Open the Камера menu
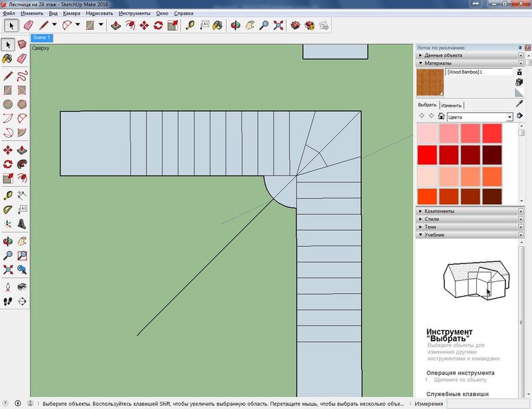Screen dimensions: 532x409 pyautogui.click(x=72, y=13)
